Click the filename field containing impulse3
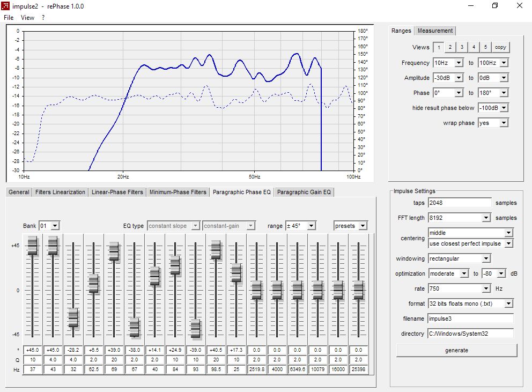 (470, 319)
